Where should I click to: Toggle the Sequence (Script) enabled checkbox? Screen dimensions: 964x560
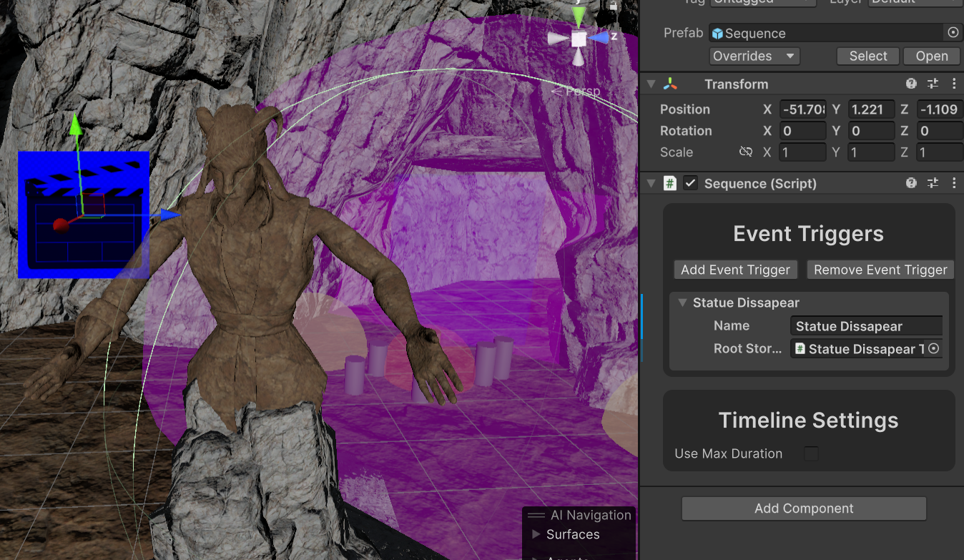point(690,183)
